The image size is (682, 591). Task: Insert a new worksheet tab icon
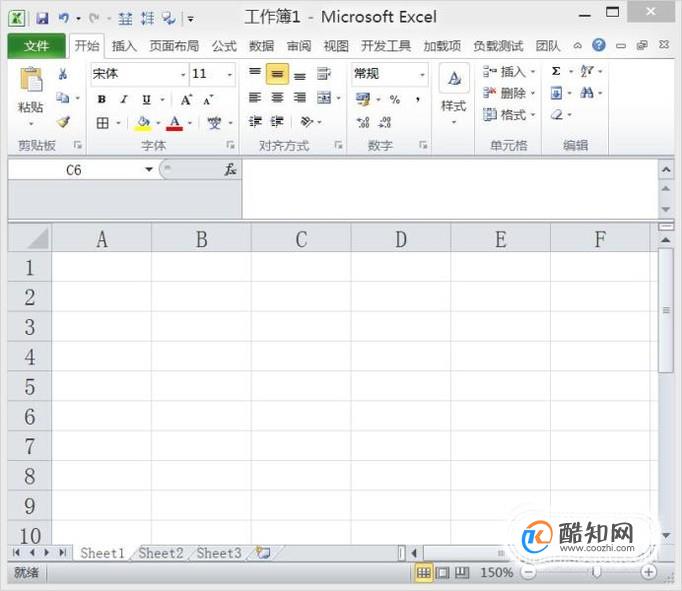263,553
